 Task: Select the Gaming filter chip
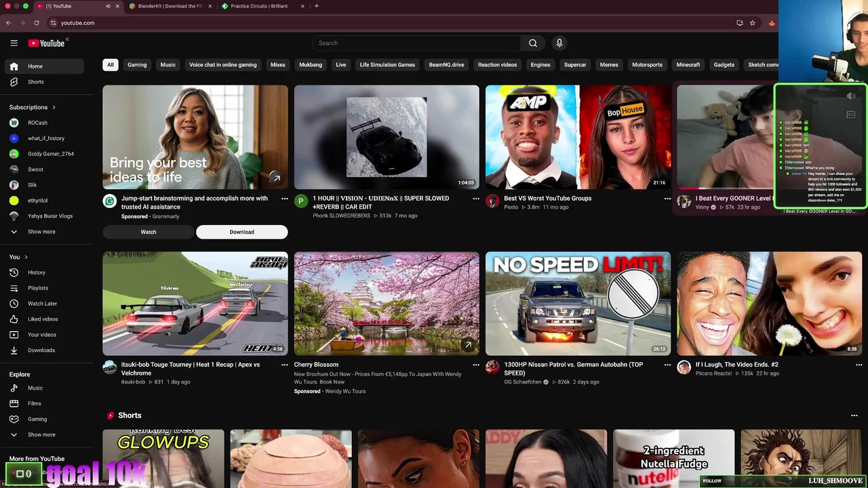(137, 65)
